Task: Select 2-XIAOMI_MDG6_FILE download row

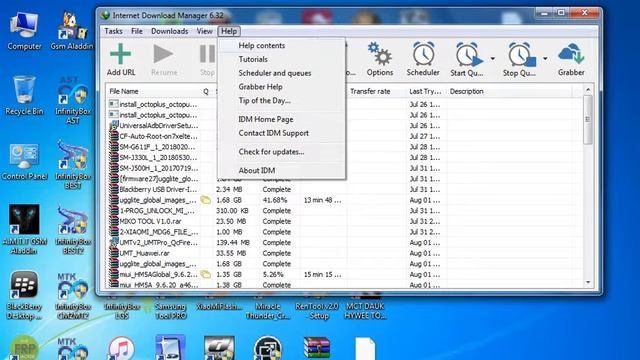Action: point(345,232)
